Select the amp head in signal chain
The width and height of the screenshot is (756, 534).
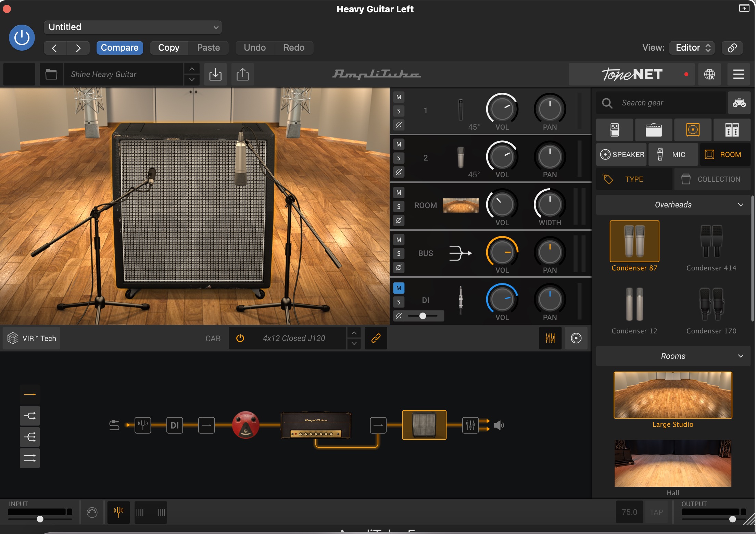coord(316,426)
